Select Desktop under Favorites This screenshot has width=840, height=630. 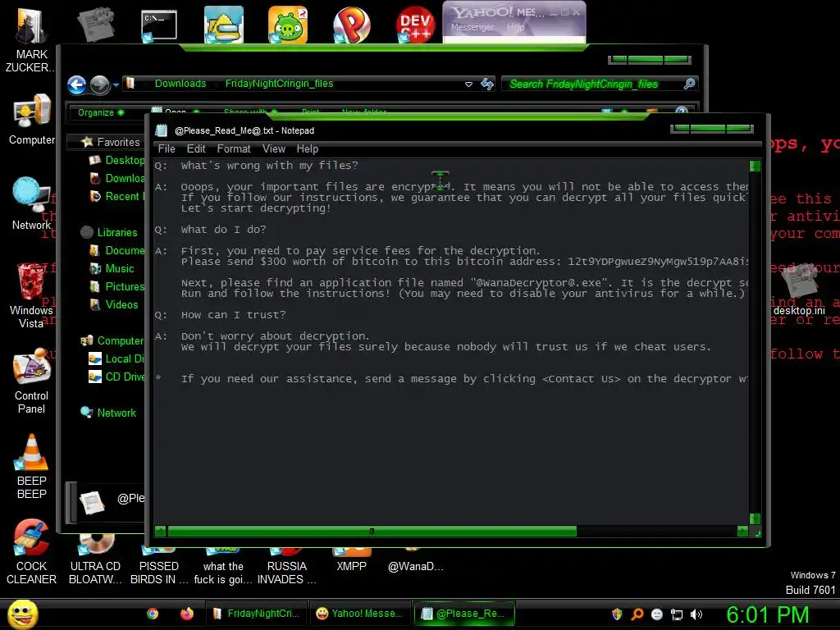[x=118, y=160]
